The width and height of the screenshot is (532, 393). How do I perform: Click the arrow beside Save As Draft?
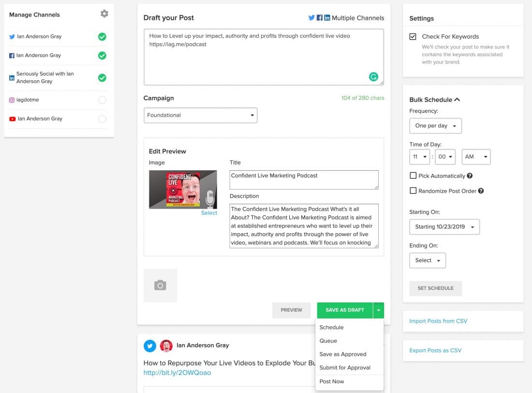click(x=378, y=310)
